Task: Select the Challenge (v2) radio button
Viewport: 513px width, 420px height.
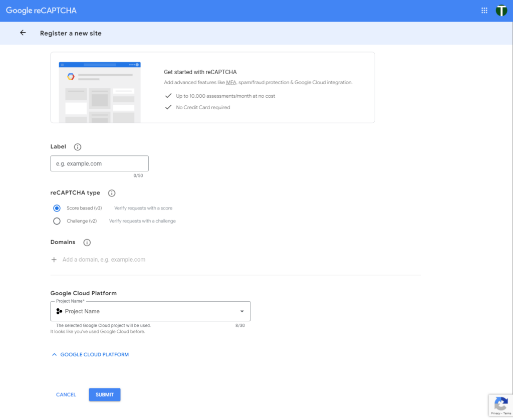Action: click(x=57, y=221)
